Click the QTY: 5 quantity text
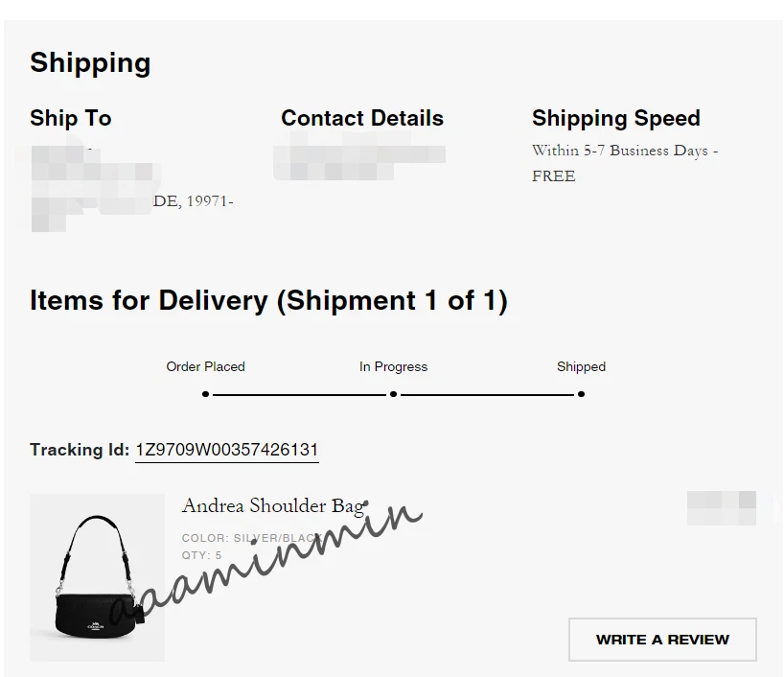 [x=201, y=555]
